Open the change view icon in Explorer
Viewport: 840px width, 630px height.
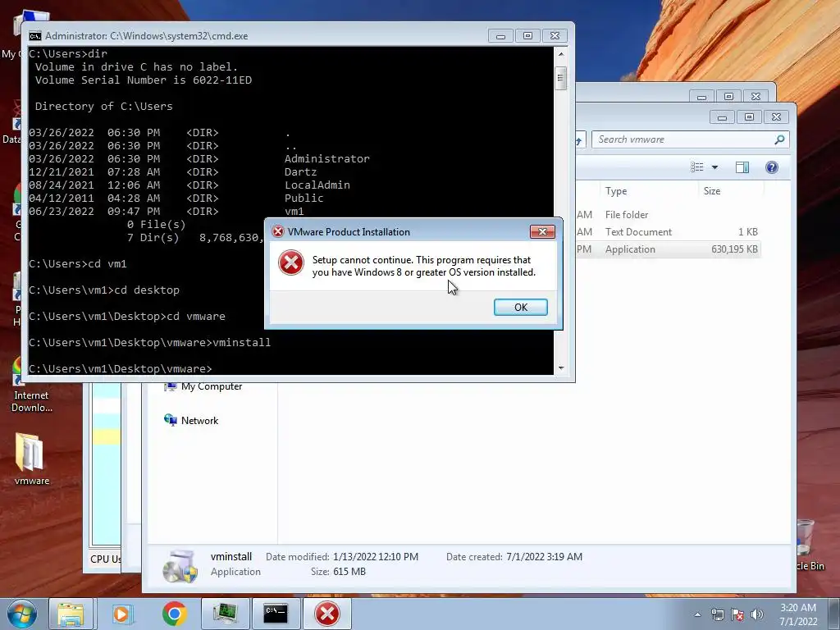[x=697, y=167]
